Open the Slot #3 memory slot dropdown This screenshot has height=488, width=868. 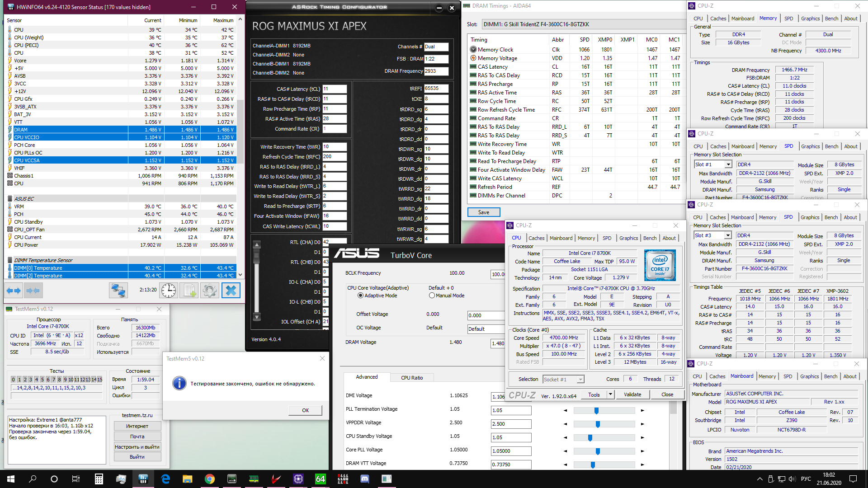point(728,235)
